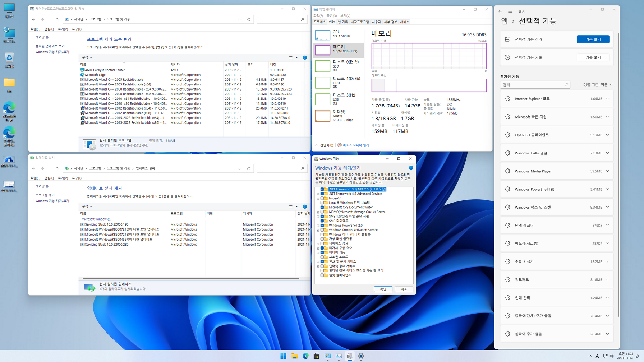Uncheck .NET Framework 3.5 checkbox

point(322,189)
